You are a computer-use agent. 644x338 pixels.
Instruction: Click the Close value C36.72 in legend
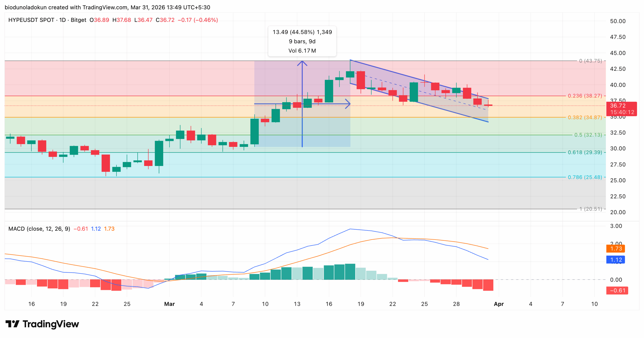165,20
